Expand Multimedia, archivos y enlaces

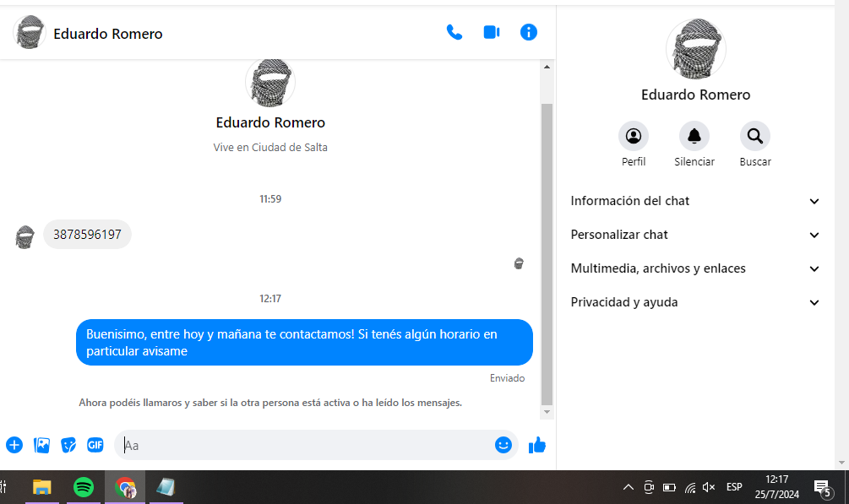point(695,268)
